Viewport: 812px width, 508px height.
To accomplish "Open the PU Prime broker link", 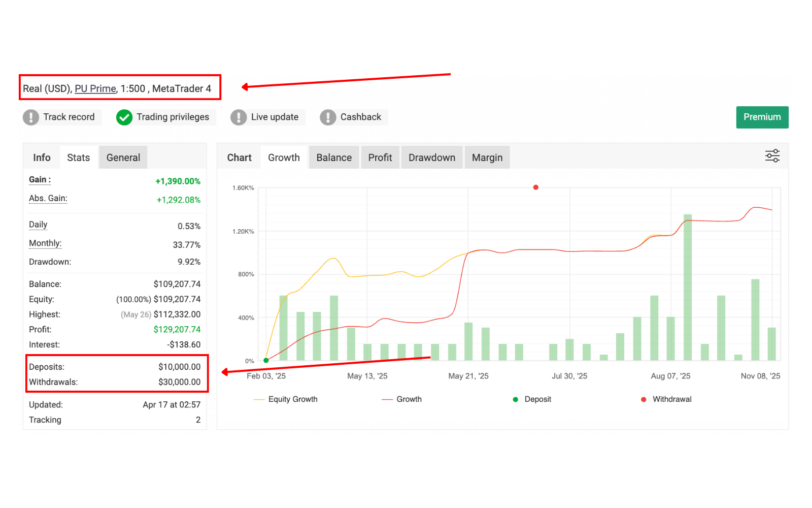I will [95, 88].
